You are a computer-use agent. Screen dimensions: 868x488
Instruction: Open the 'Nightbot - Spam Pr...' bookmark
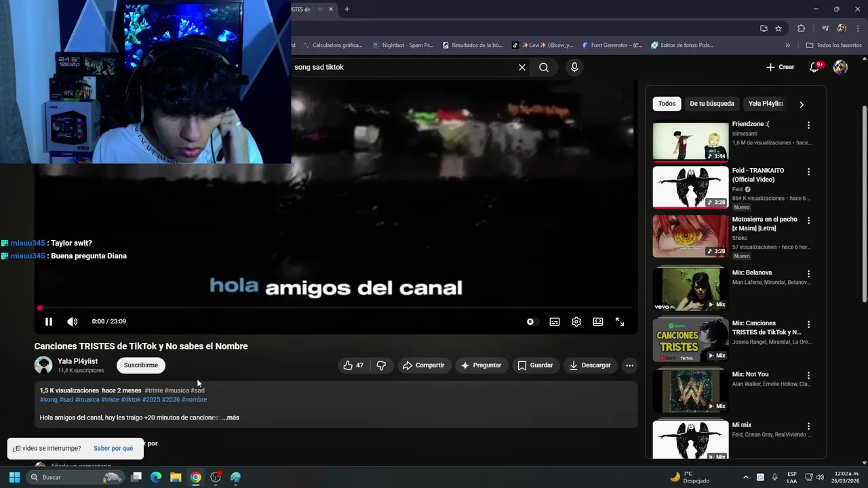[x=403, y=45]
